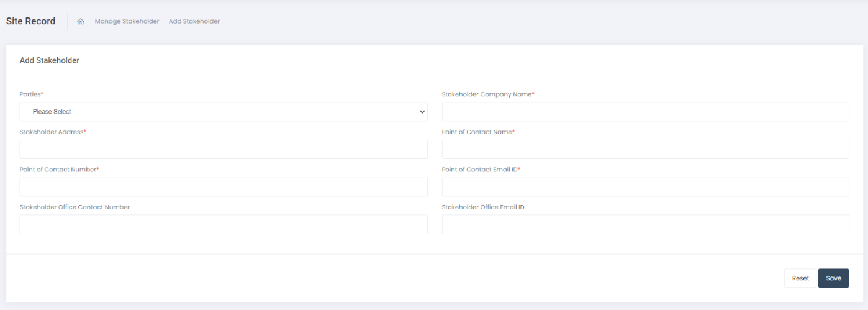This screenshot has height=310, width=868.
Task: Click the Stakeholder Office Contact Number field
Action: point(224,224)
